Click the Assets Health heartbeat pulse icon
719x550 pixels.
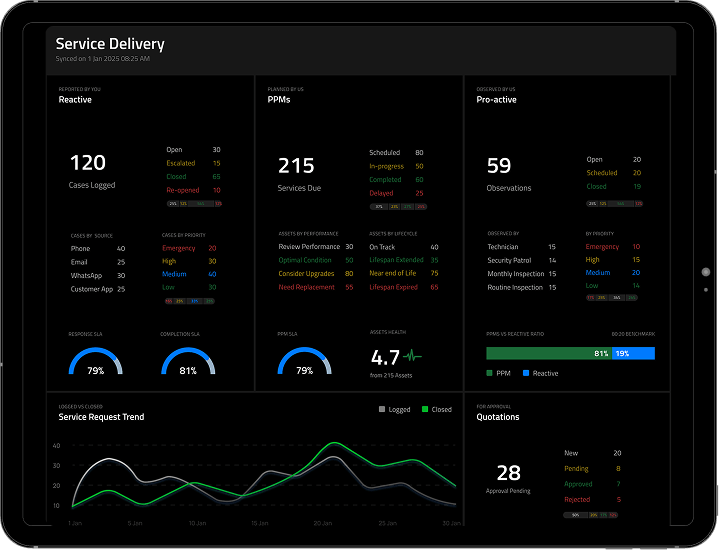(412, 355)
